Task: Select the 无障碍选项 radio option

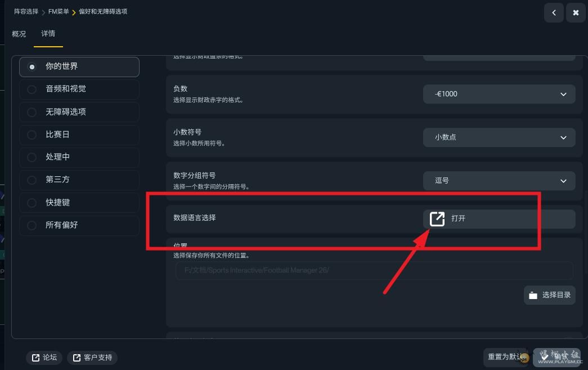Action: (79, 112)
